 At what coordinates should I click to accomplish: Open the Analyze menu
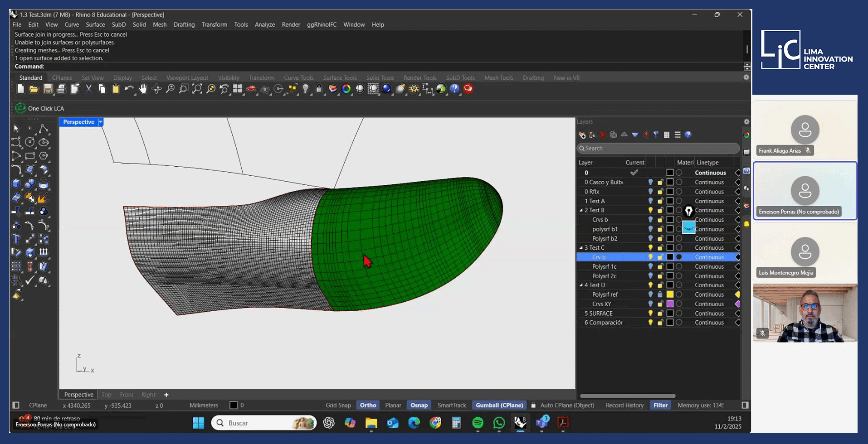click(264, 24)
